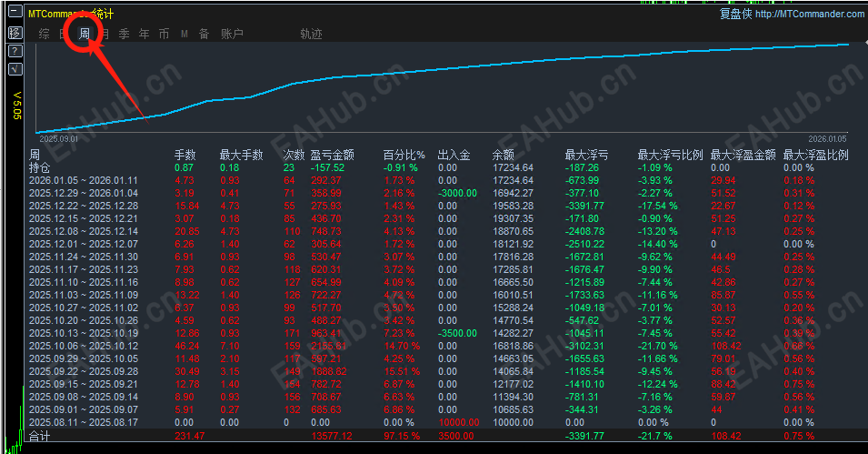This screenshot has width=868, height=454.
Task: Click the 最大浮亏比例 column header
Action: tap(671, 156)
